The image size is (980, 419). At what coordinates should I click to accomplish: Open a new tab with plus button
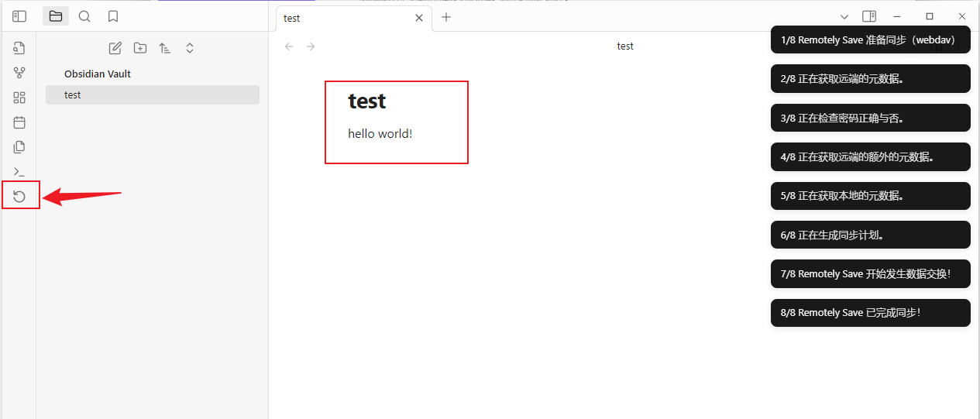446,17
